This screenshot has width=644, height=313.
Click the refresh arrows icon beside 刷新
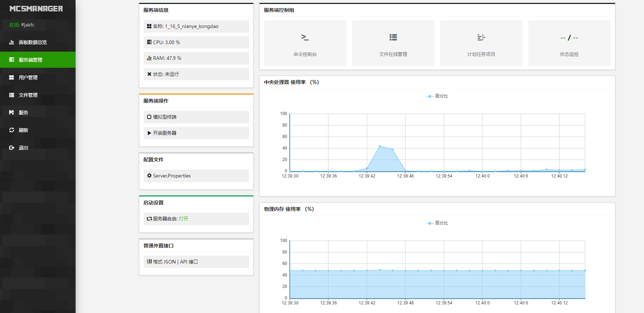(11, 130)
